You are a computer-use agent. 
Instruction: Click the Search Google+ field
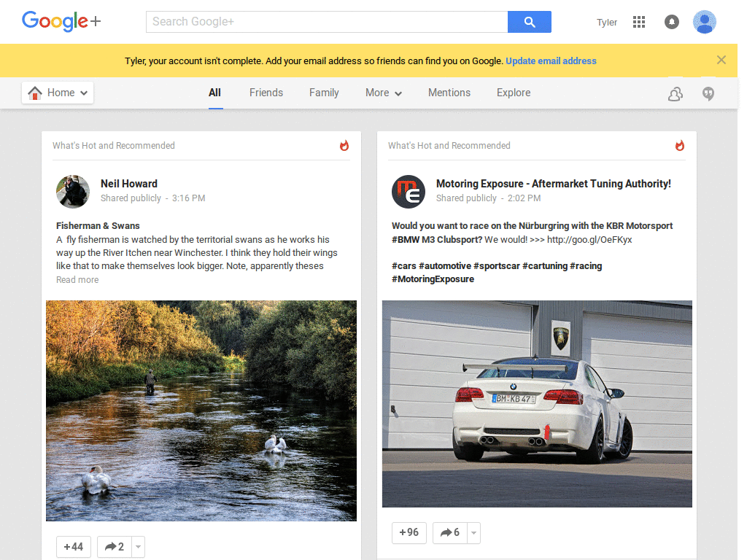click(x=327, y=22)
